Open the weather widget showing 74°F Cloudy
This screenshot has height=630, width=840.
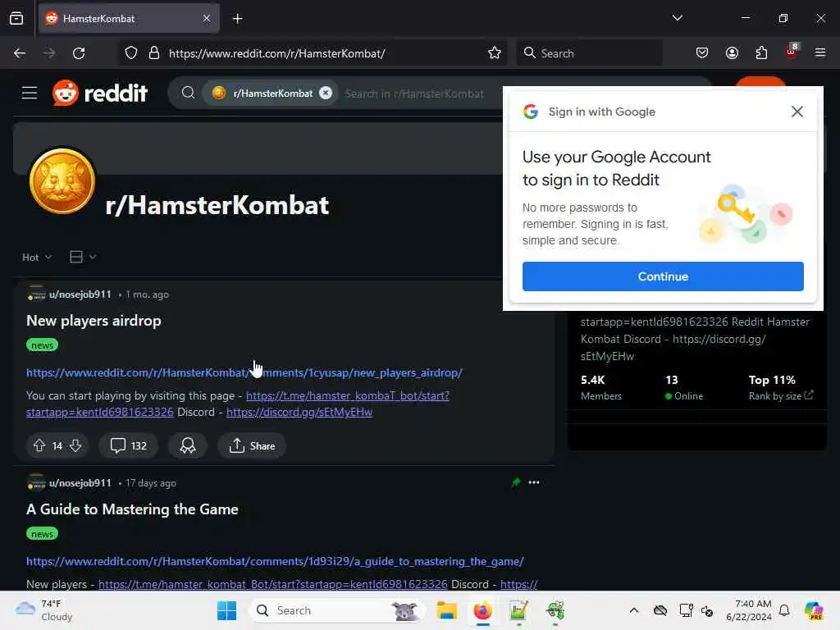tap(44, 610)
